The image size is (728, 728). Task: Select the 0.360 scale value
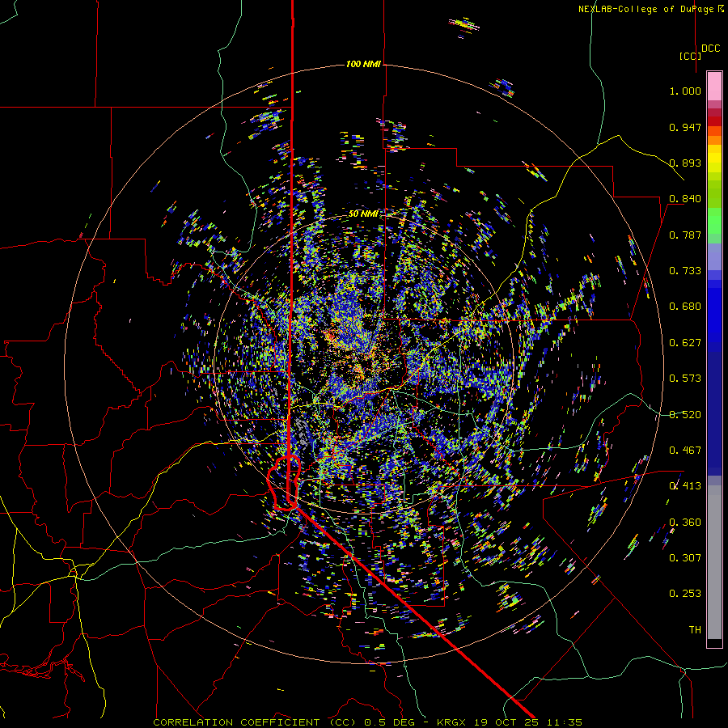pyautogui.click(x=685, y=523)
